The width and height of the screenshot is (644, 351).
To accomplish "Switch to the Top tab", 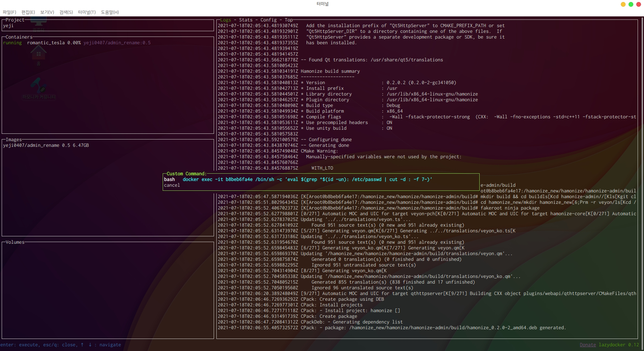I will tap(288, 20).
